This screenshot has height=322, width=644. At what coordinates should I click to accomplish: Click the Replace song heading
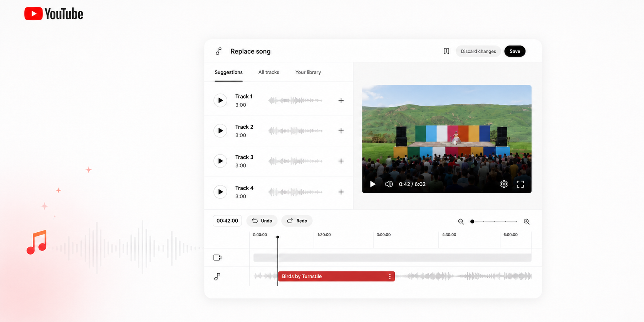click(250, 51)
